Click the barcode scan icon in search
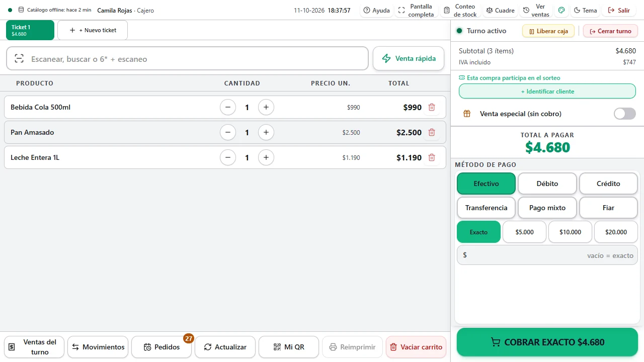Image resolution: width=644 pixels, height=362 pixels. click(x=19, y=59)
